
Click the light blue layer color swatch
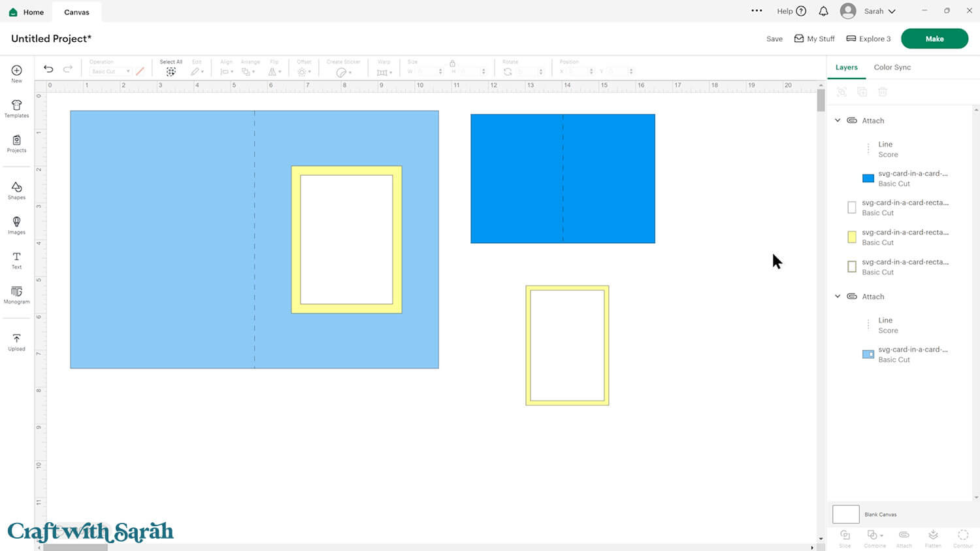coord(868,354)
